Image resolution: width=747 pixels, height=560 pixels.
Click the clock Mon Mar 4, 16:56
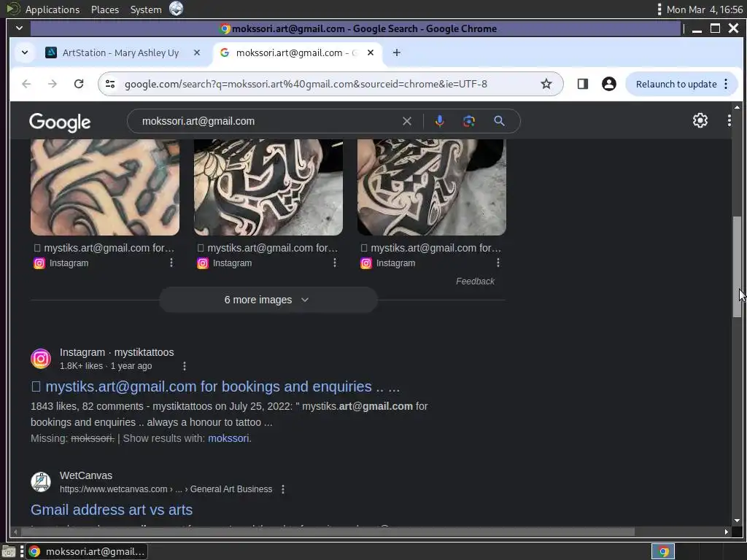704,9
